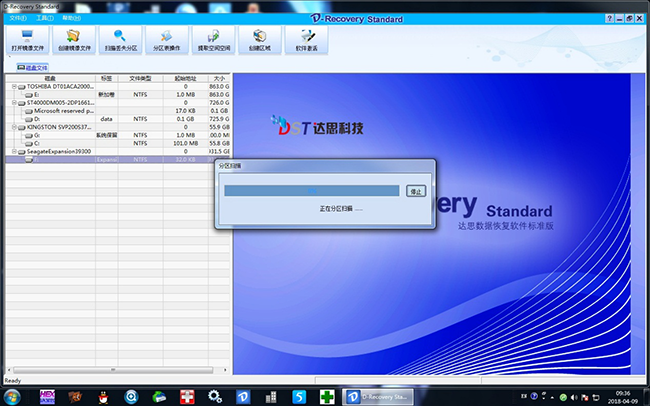Image resolution: width=650 pixels, height=406 pixels.
Task: Select the 创建区域 create region tool
Action: tap(260, 40)
